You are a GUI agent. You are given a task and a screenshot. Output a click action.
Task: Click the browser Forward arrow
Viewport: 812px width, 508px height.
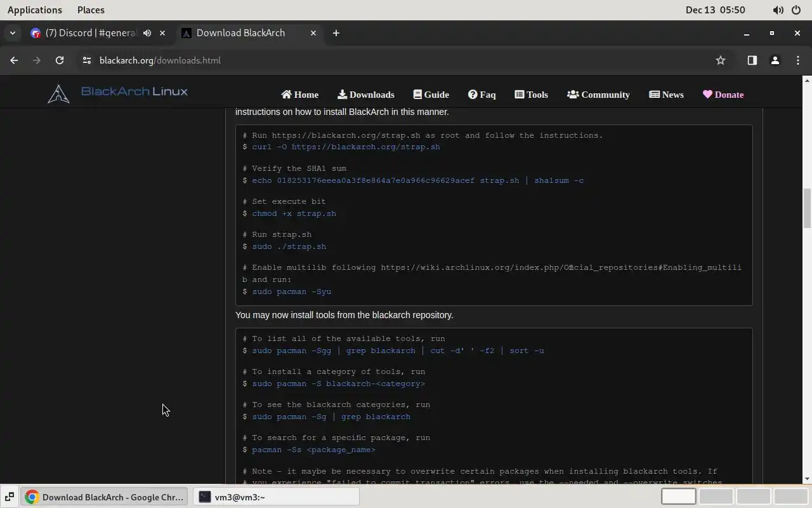tap(37, 60)
